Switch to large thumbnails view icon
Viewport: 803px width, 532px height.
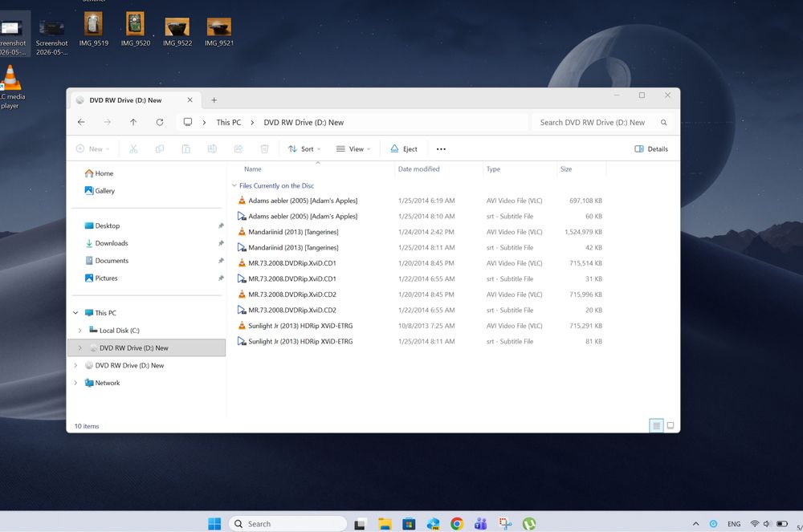[x=671, y=425]
